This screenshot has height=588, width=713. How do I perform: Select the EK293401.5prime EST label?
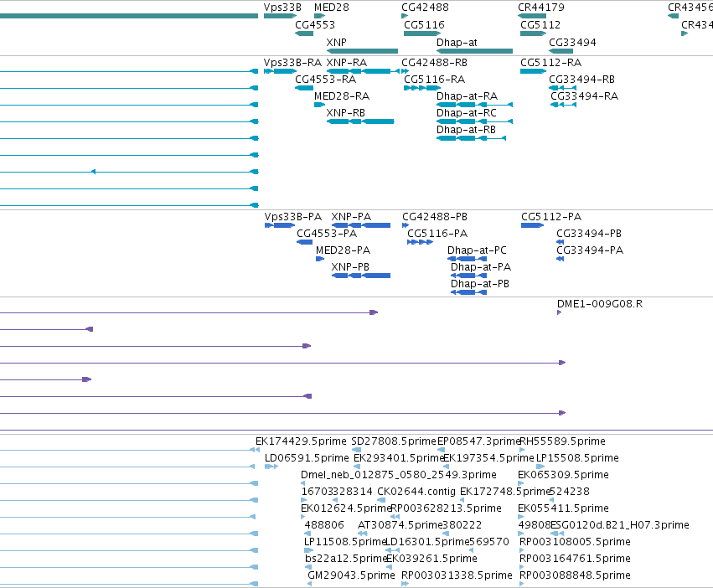(399, 458)
